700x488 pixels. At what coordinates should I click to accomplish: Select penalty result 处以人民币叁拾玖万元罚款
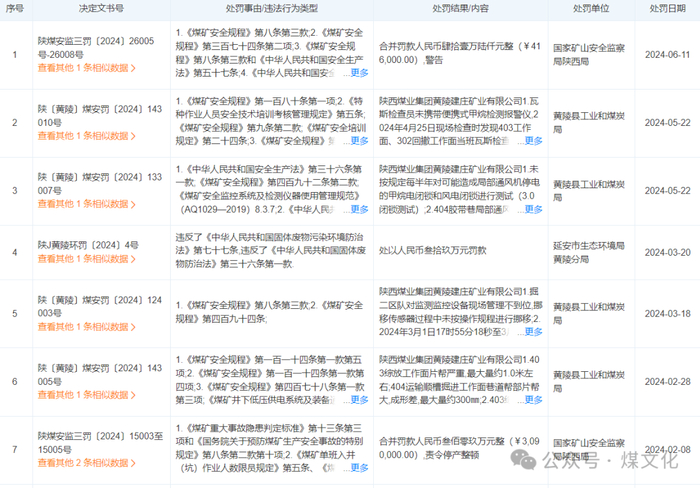(x=433, y=250)
